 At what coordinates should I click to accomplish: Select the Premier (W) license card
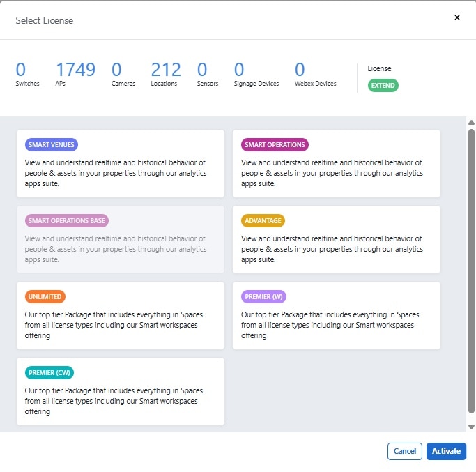tap(337, 315)
